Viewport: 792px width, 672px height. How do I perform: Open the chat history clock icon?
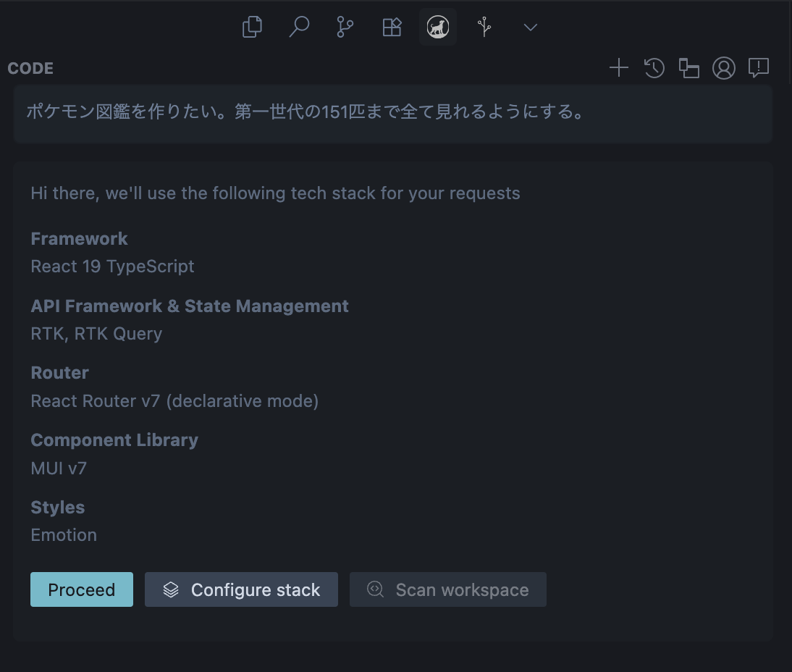pyautogui.click(x=654, y=68)
